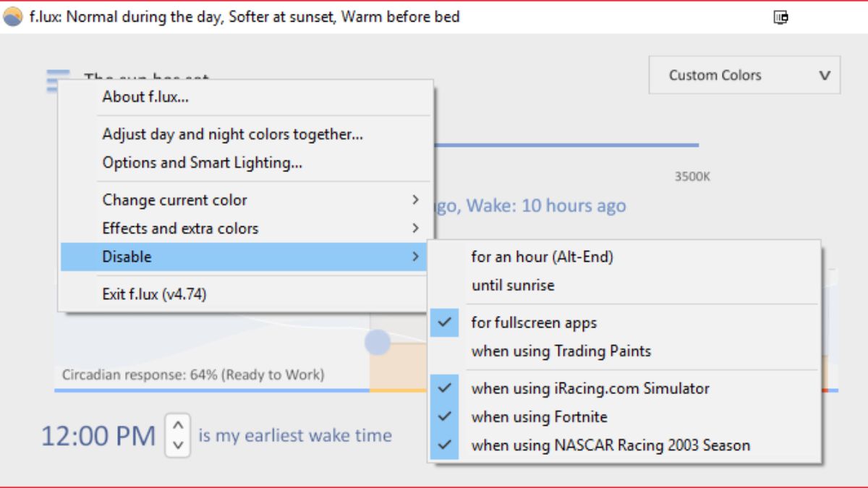The height and width of the screenshot is (488, 868).
Task: Toggle disable when using Trading Paints
Action: tap(624, 351)
